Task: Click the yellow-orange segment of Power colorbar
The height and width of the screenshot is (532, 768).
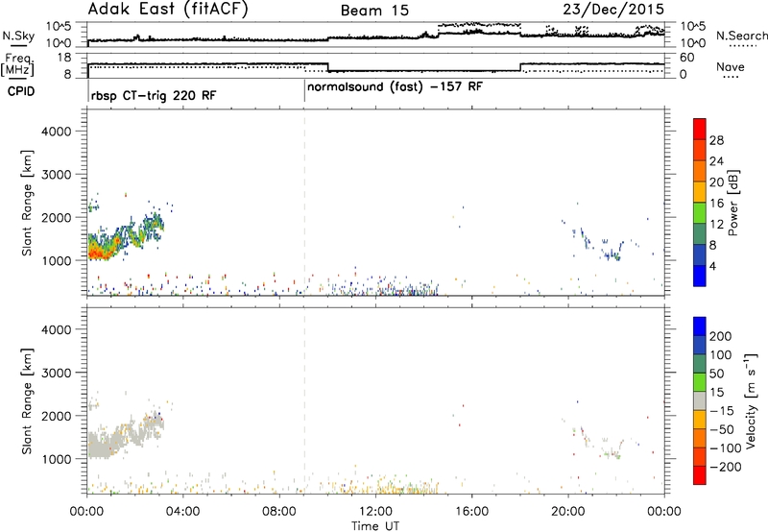Action: click(x=700, y=191)
